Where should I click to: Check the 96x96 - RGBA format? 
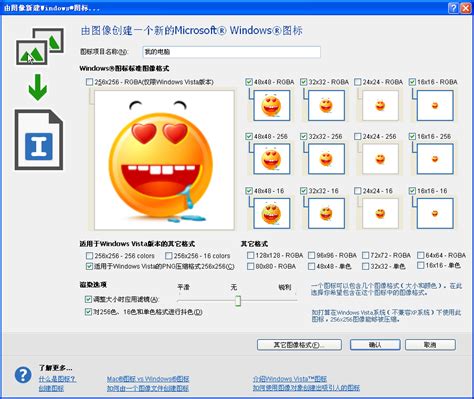tap(311, 255)
